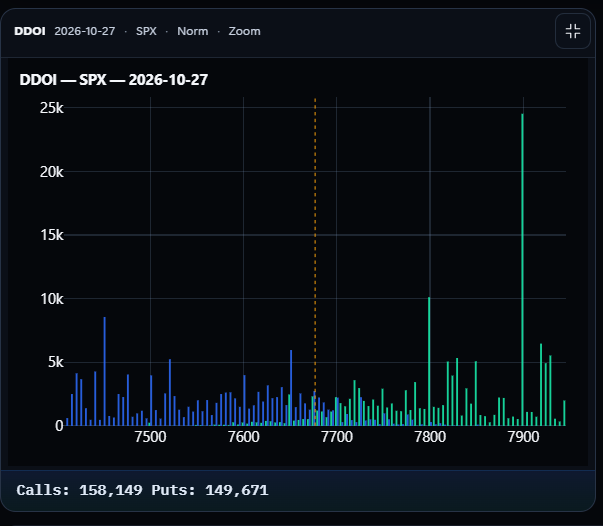The height and width of the screenshot is (526, 603).
Task: Click the 2026-10-27 date in header
Action: pyautogui.click(x=85, y=31)
